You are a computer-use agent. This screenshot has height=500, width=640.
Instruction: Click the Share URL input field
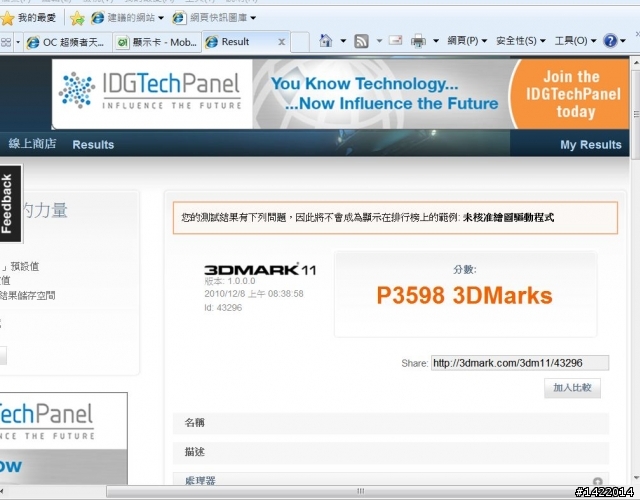pos(520,363)
